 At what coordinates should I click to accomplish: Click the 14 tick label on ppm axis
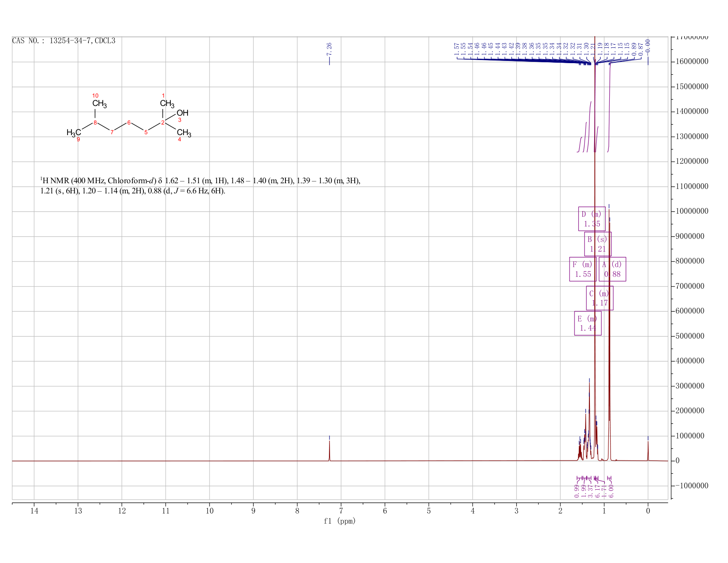[34, 511]
